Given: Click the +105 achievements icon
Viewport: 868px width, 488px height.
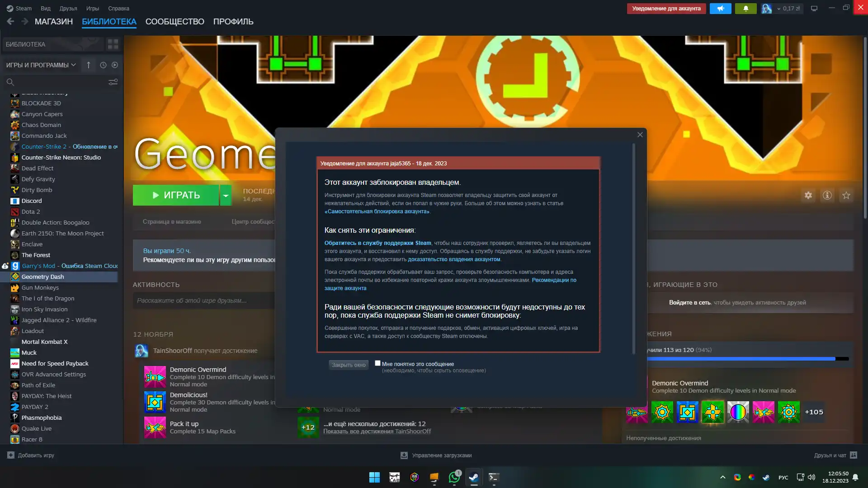Looking at the screenshot, I should tap(814, 412).
